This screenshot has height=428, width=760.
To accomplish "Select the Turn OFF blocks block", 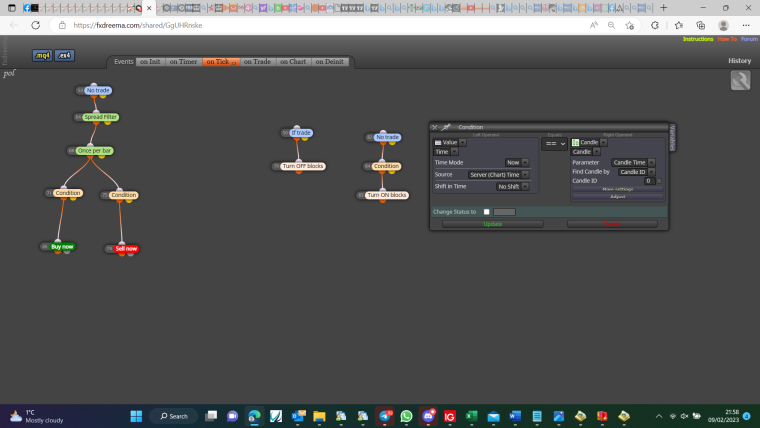I will [x=302, y=166].
